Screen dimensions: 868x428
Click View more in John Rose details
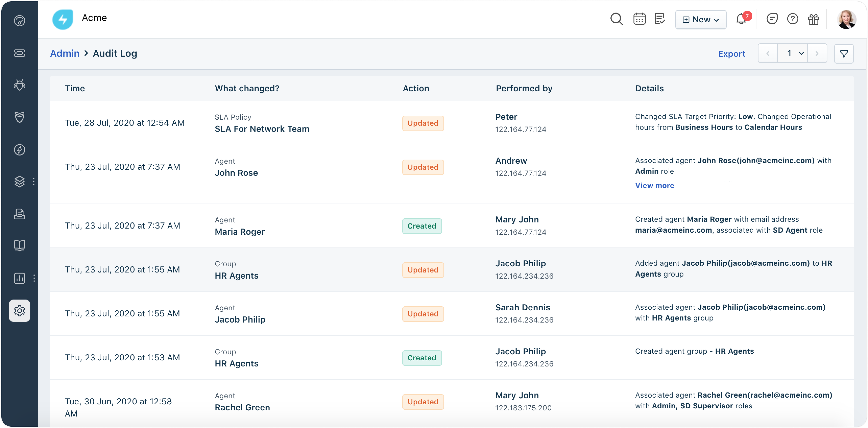pos(654,185)
